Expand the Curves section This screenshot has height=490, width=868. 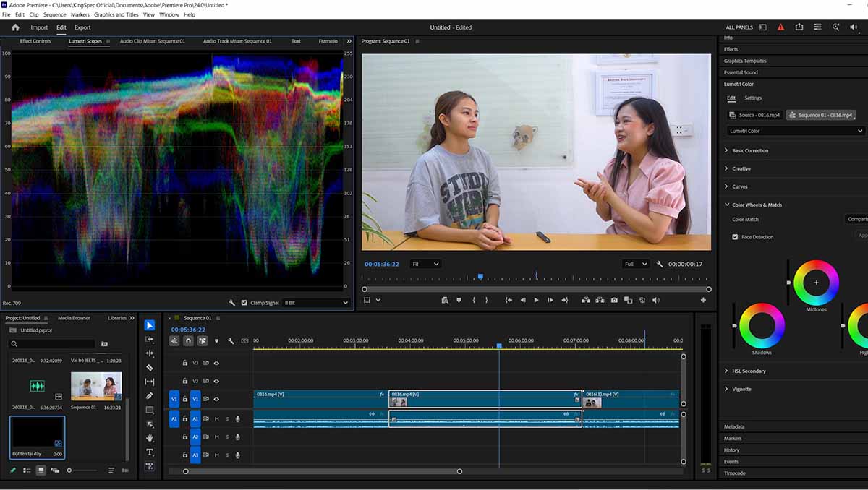[740, 186]
